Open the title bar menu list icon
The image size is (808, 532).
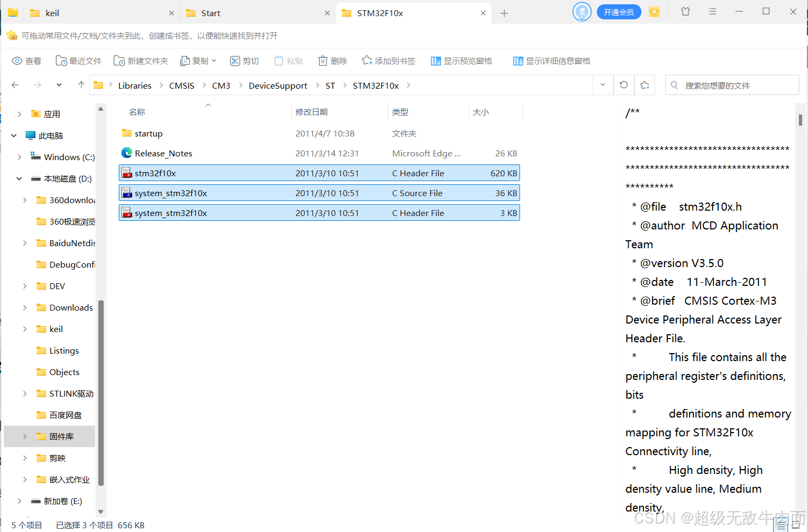[712, 11]
